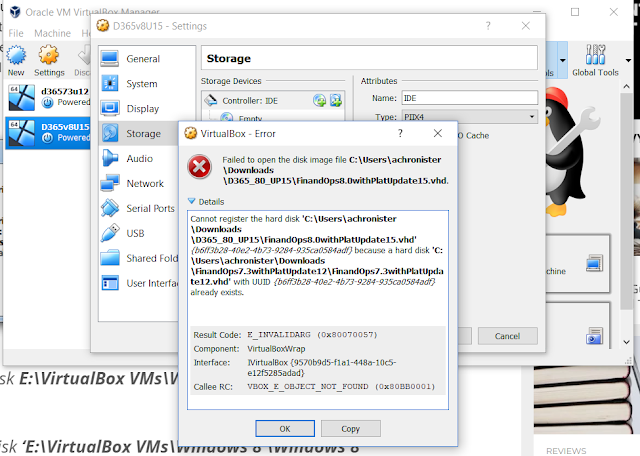Open the Serial Ports settings category
Viewport: 640px width, 456px height.
coord(139,208)
